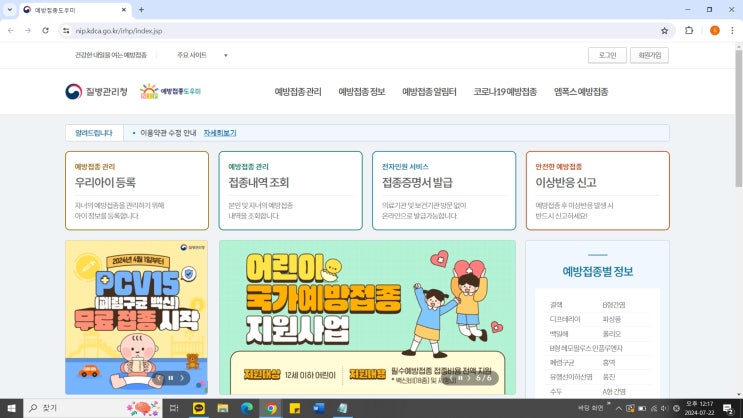Open Task View from taskbar
The width and height of the screenshot is (743, 418).
174,408
